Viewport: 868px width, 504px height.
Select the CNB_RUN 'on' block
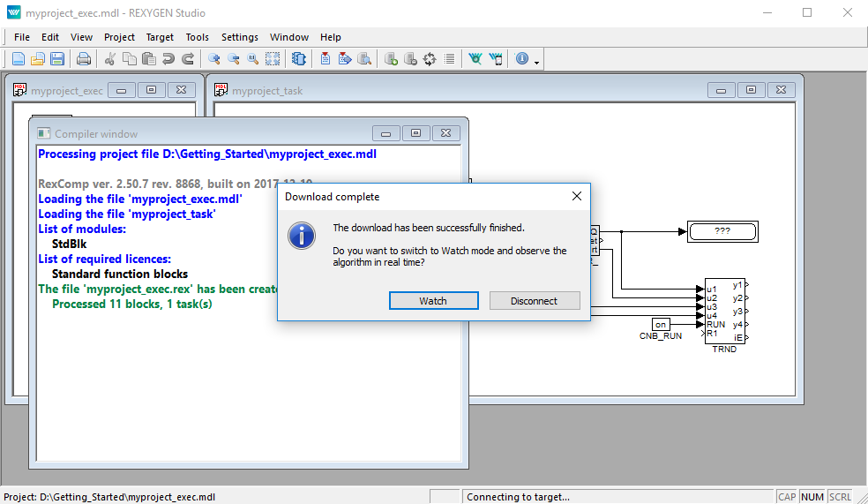pyautogui.click(x=661, y=325)
